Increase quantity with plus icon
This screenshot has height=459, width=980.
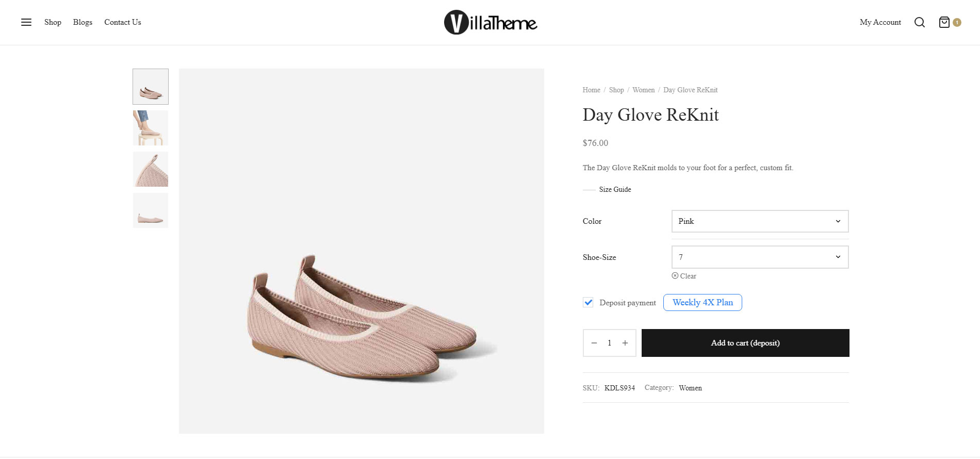(625, 343)
